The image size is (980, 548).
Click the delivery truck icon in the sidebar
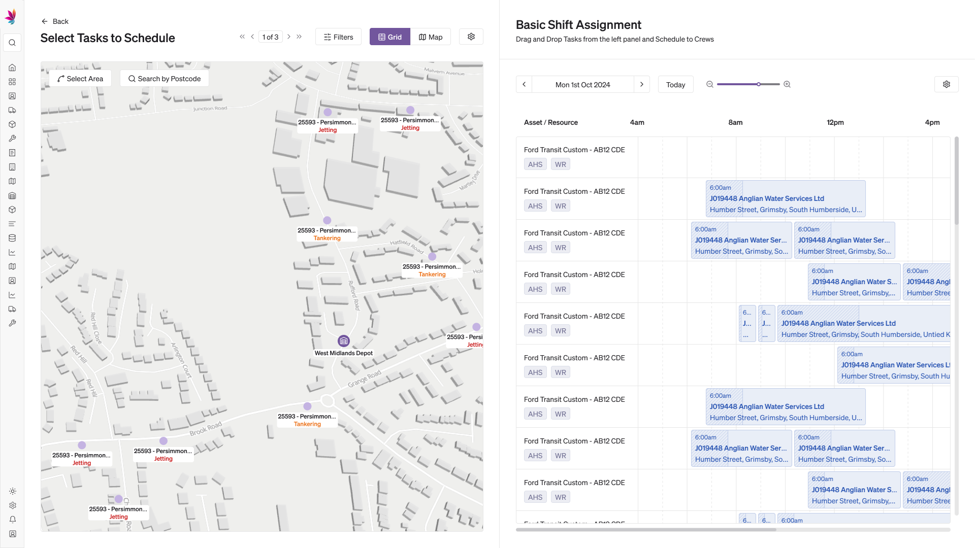point(12,110)
